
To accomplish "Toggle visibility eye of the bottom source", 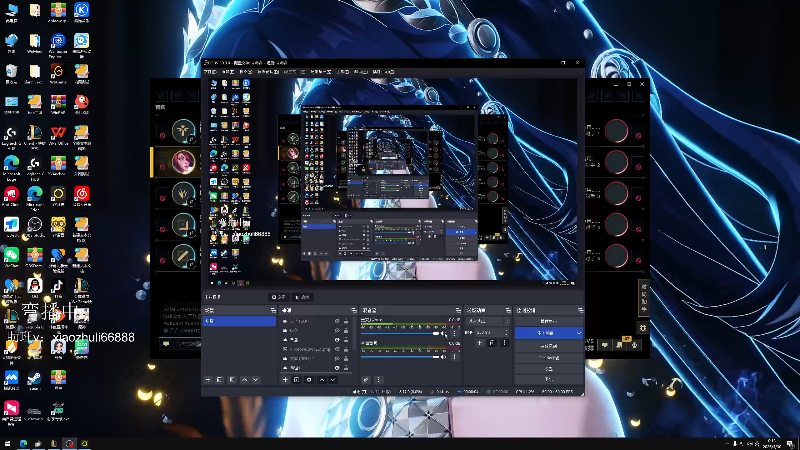I will pos(337,368).
